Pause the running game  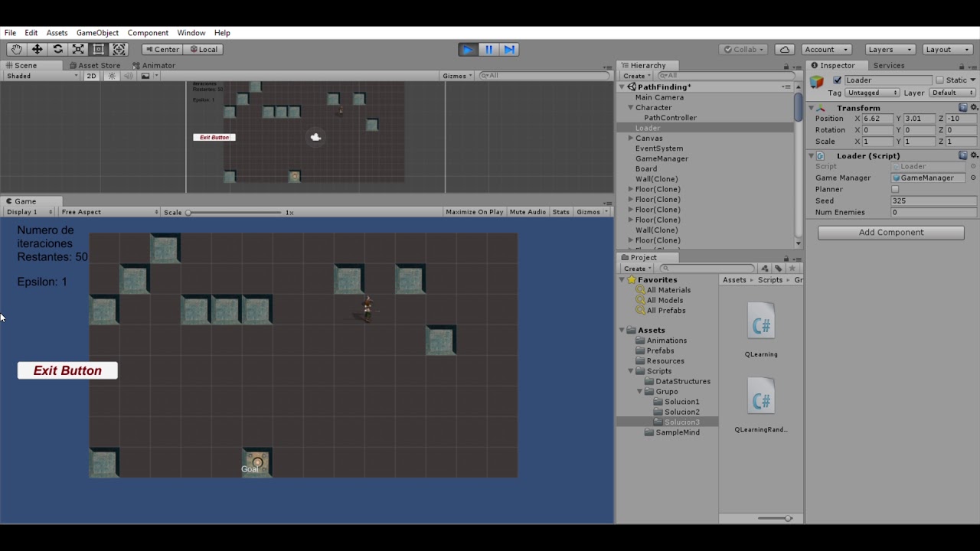click(x=488, y=49)
